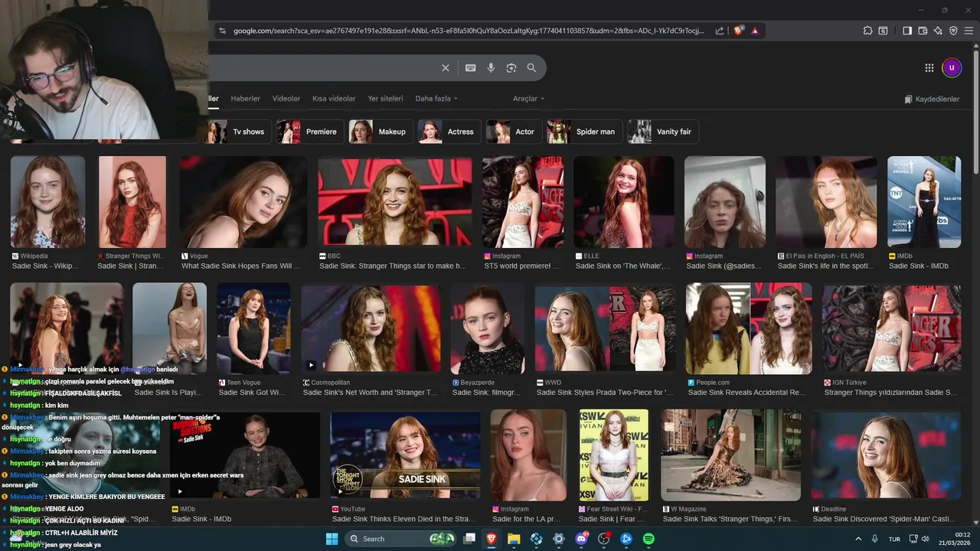Image resolution: width=980 pixels, height=551 pixels.
Task: Select the Vanity fair filter chip
Action: click(663, 132)
